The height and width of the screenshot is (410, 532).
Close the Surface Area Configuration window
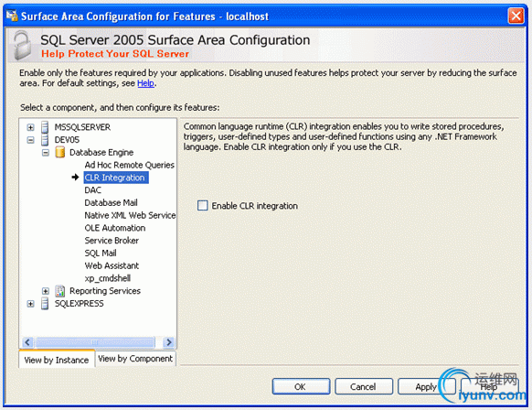[x=516, y=16]
